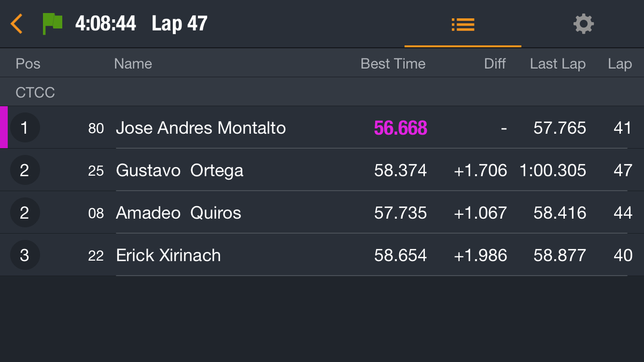
Task: Sort by Last Lap column header
Action: (x=558, y=64)
